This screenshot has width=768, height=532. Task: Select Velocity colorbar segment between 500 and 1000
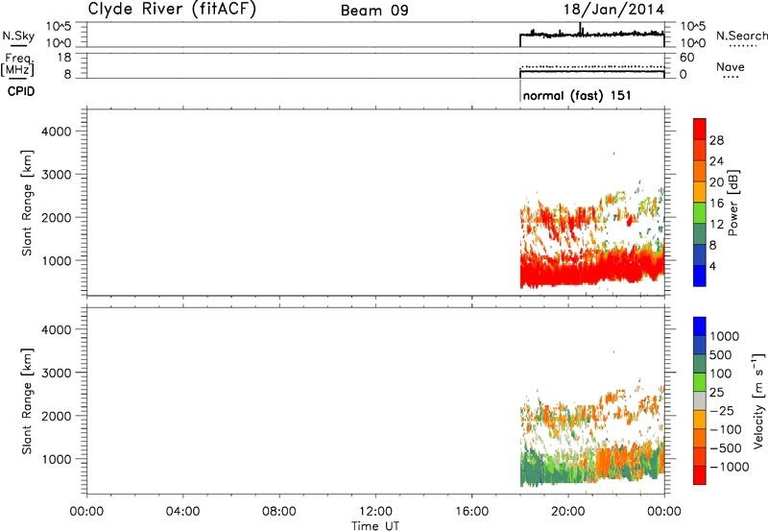700,346
